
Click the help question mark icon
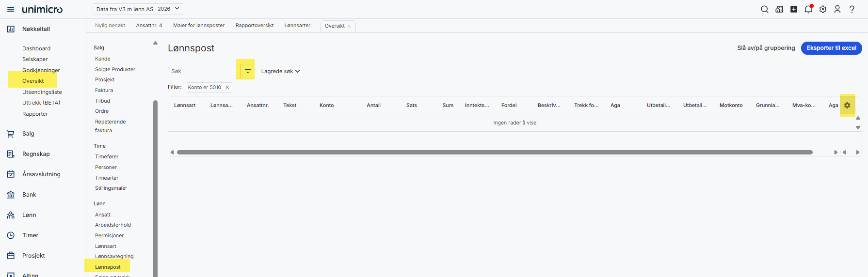tap(852, 9)
